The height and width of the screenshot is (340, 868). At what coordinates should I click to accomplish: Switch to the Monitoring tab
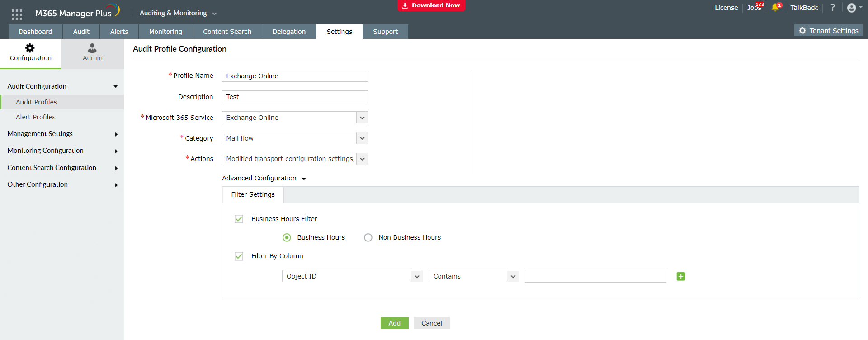point(165,32)
